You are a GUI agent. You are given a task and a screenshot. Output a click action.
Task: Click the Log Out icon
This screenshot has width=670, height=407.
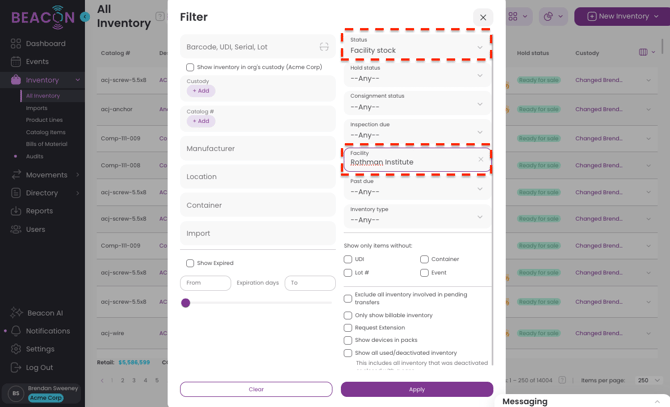16,367
